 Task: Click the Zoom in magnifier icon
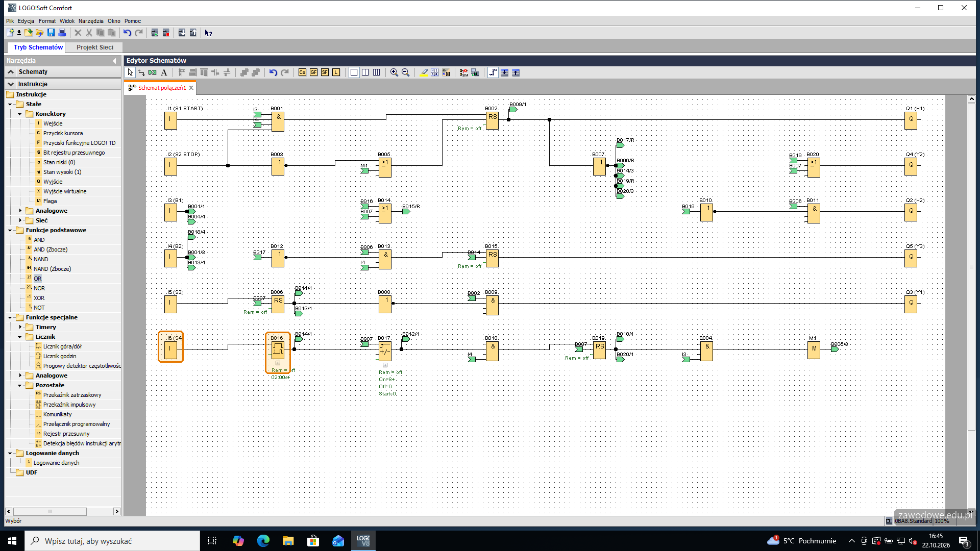[394, 72]
